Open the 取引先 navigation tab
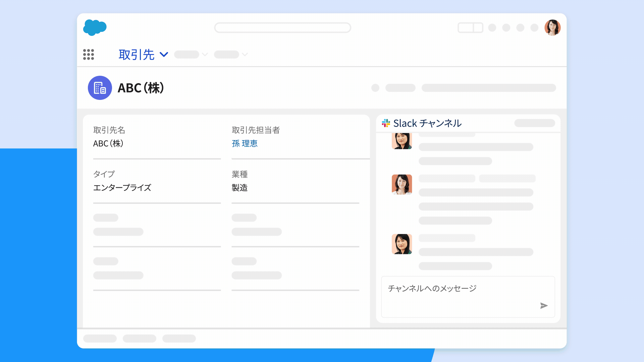 [x=137, y=55]
